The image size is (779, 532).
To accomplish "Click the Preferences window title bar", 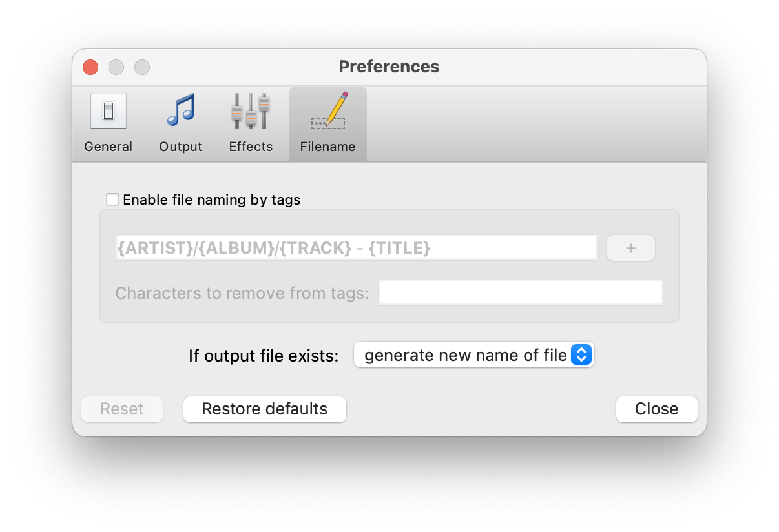I will click(389, 67).
